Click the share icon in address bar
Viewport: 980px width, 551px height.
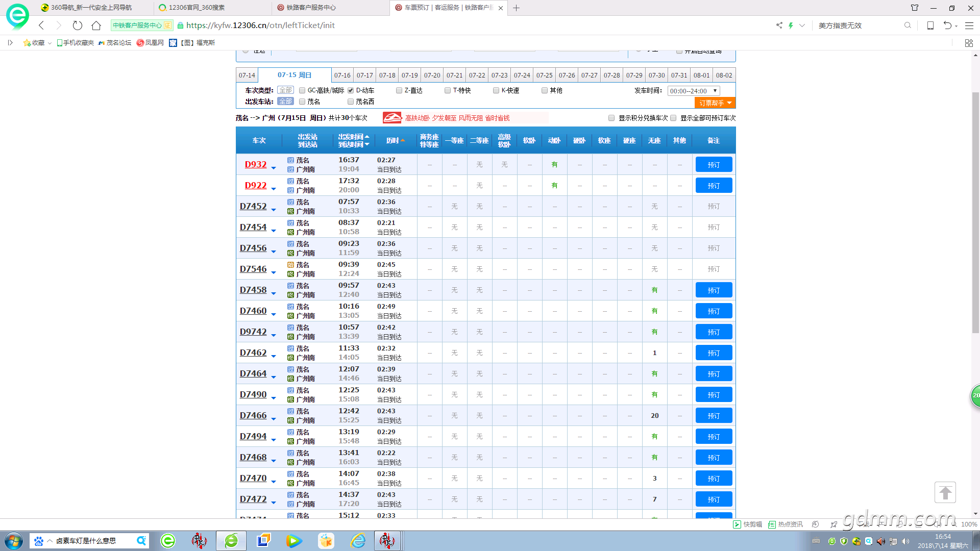coord(779,25)
